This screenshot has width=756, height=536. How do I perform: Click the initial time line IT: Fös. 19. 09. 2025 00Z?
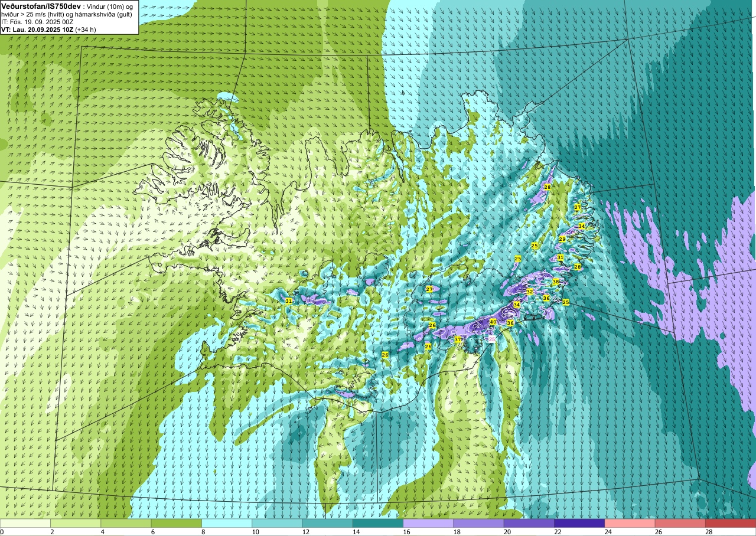click(x=38, y=21)
